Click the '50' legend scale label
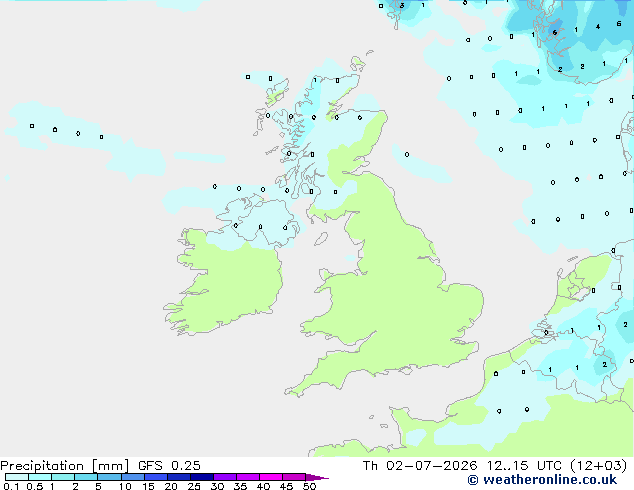The image size is (634, 490). [x=309, y=486]
